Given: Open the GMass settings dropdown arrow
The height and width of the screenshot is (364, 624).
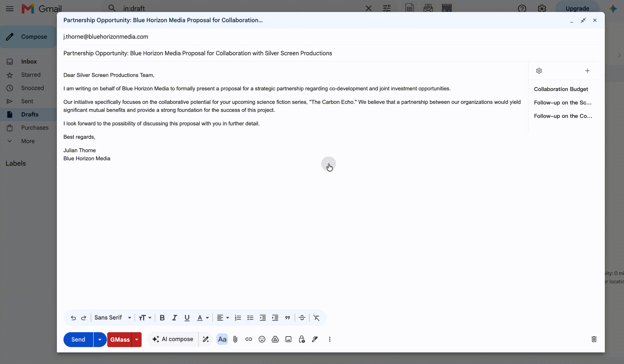Looking at the screenshot, I should pyautogui.click(x=137, y=340).
